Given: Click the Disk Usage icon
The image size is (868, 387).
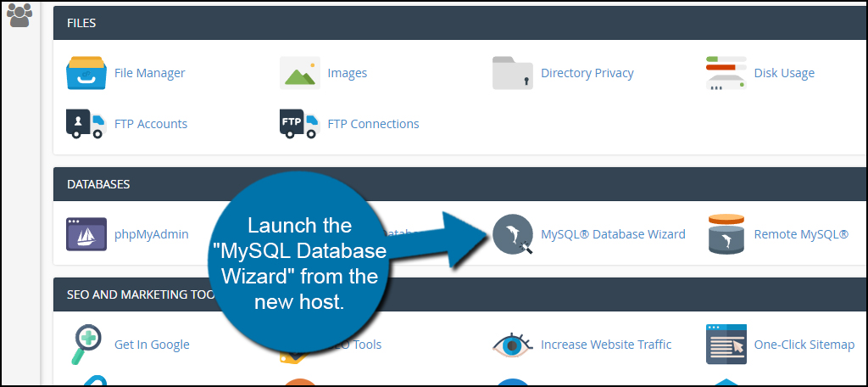Looking at the screenshot, I should tap(726, 73).
